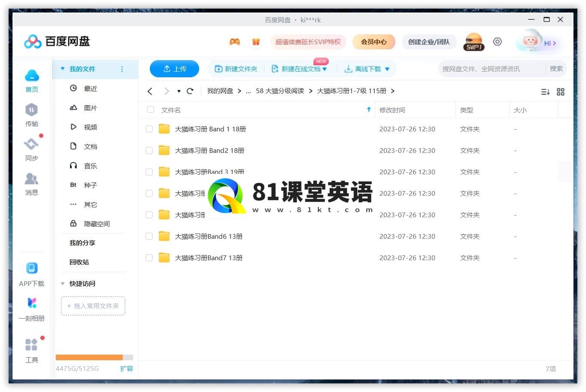Image resolution: width=586 pixels, height=392 pixels.
Task: Open the APP下载 icon
Action: click(32, 268)
